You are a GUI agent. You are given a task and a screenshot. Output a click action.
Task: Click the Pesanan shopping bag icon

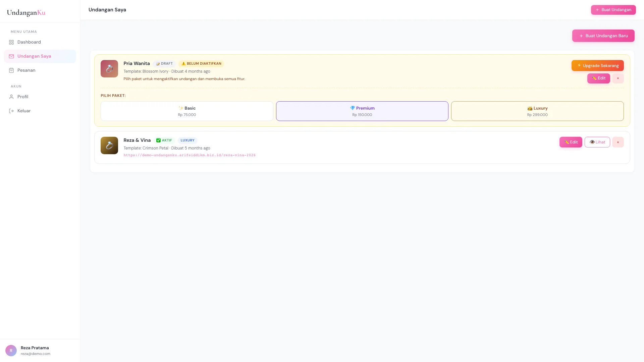point(11,70)
